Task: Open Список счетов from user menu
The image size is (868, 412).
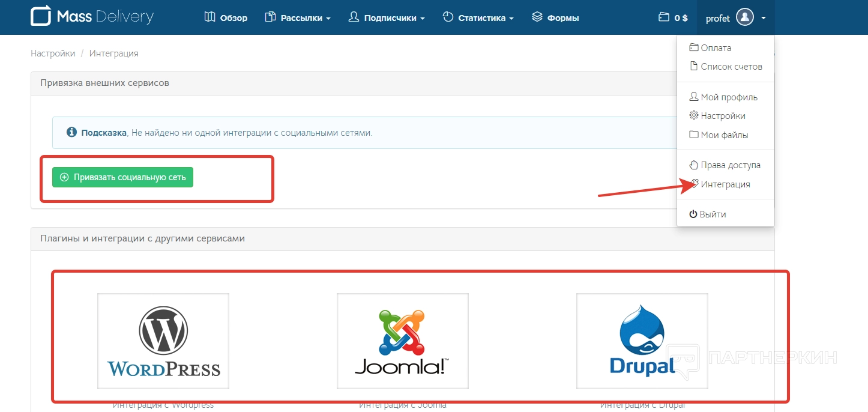Action: [731, 67]
